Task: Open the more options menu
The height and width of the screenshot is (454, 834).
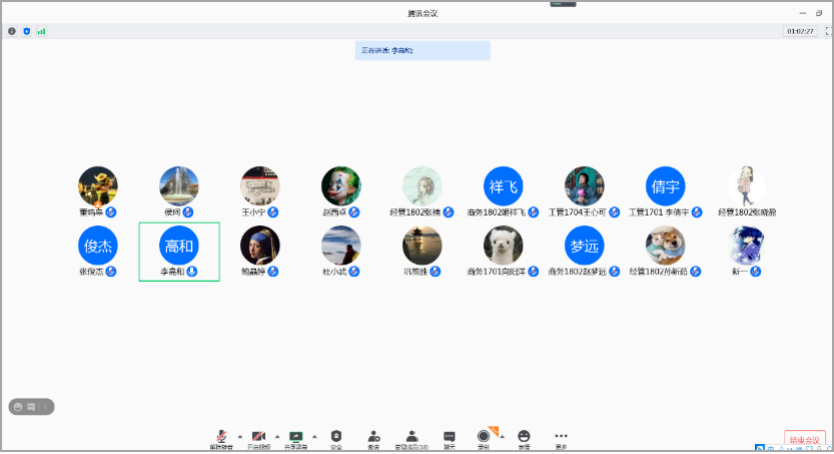Action: [x=561, y=437]
